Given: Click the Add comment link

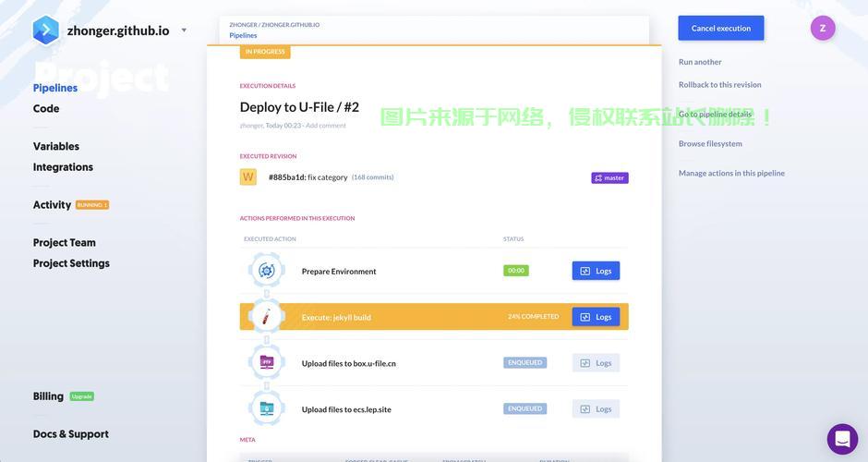Looking at the screenshot, I should click(x=326, y=126).
